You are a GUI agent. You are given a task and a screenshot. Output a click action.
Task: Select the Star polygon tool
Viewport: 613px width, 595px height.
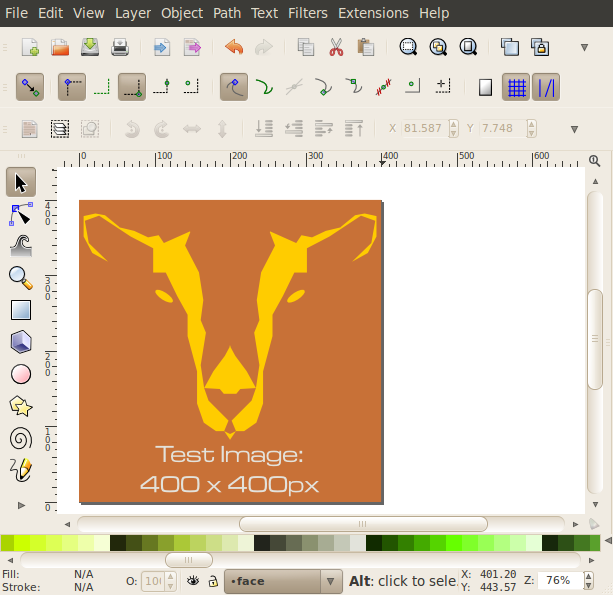tap(21, 406)
